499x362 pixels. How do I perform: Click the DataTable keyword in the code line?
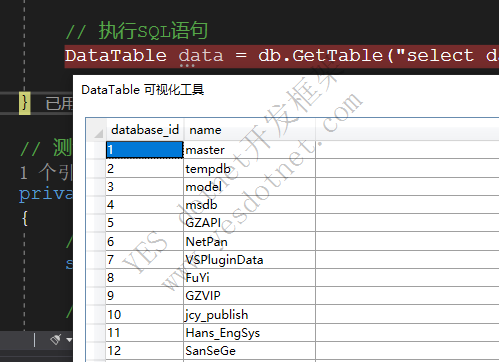pyautogui.click(x=116, y=56)
